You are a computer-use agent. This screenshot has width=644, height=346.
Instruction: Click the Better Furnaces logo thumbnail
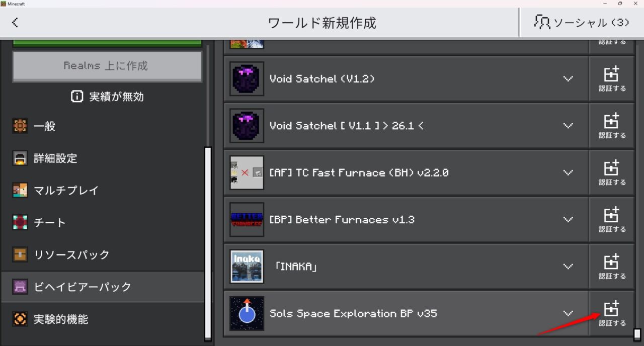pyautogui.click(x=247, y=220)
